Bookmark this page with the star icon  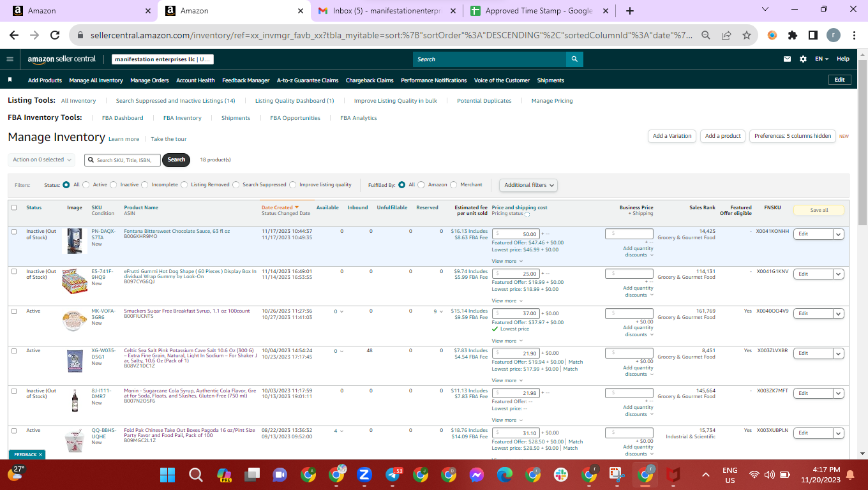pyautogui.click(x=746, y=36)
